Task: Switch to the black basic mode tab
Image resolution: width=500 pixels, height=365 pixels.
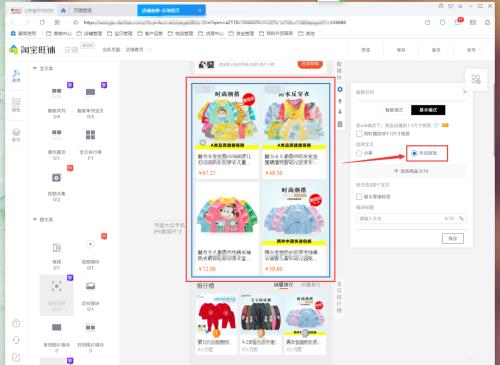Action: pos(428,110)
